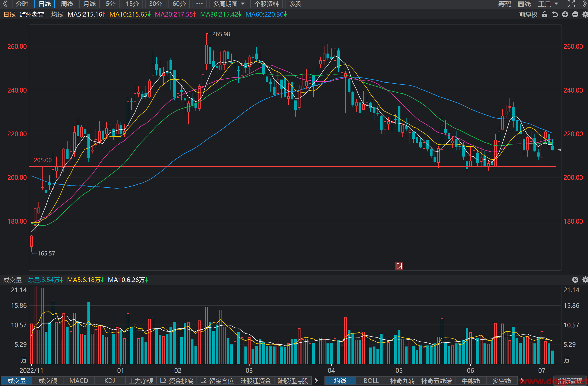Open the 财 financial event marker
Viewport: 588px width, 386px height.
399,266
